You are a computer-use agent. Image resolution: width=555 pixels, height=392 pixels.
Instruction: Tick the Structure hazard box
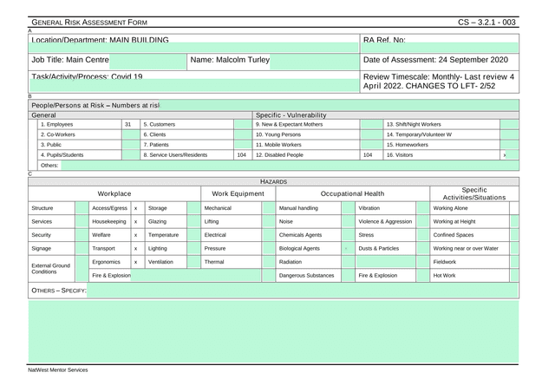(82, 208)
